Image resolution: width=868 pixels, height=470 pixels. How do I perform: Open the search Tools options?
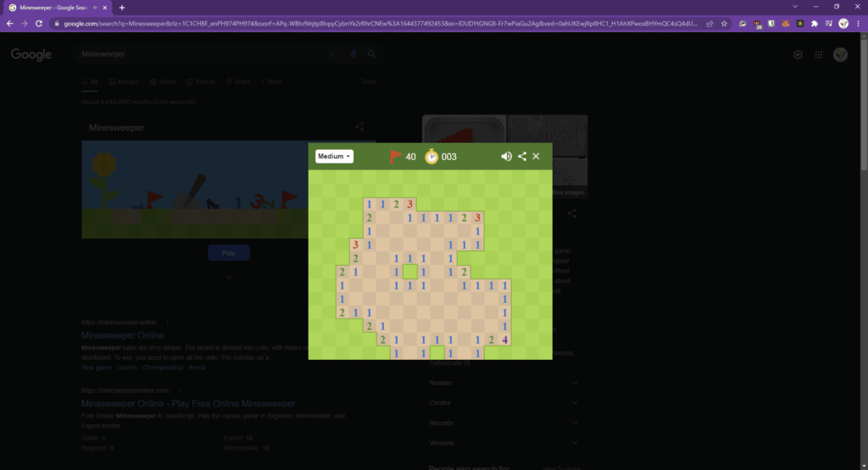(368, 82)
